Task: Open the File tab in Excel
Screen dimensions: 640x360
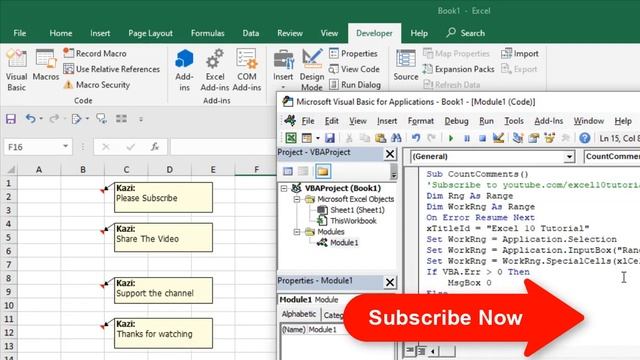Action: coord(20,33)
